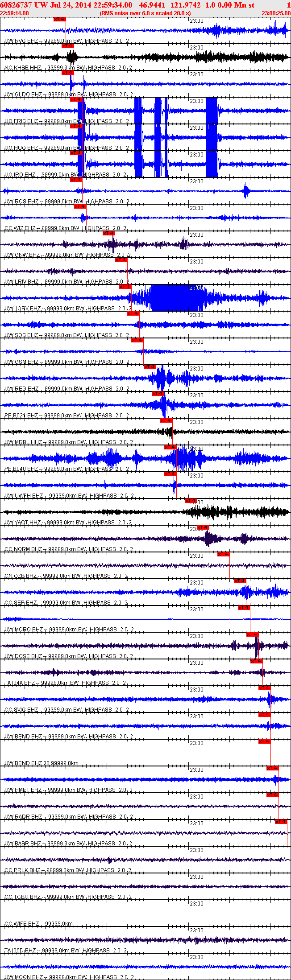The height and width of the screenshot is (980, 291).
Task: Select the red arrival marker on the UW YACT trace
Action: (191, 501)
